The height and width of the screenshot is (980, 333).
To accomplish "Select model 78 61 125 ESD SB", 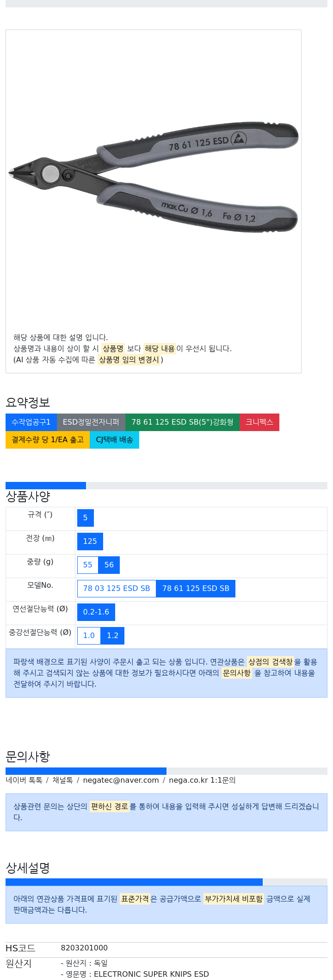I will 196,589.
